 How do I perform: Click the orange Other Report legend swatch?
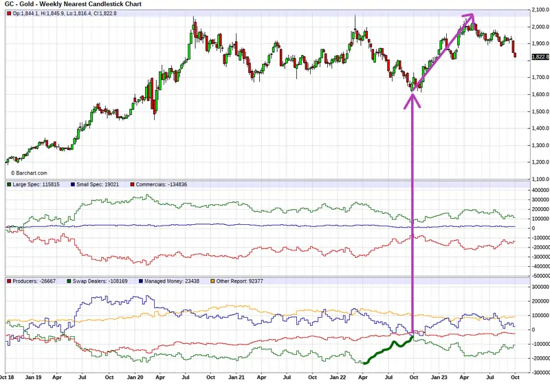click(213, 281)
